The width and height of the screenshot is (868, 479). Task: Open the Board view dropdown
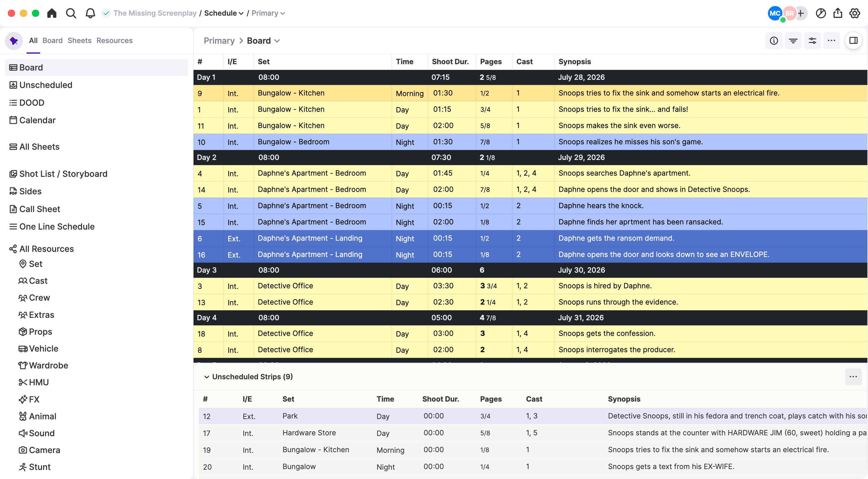[x=263, y=41]
